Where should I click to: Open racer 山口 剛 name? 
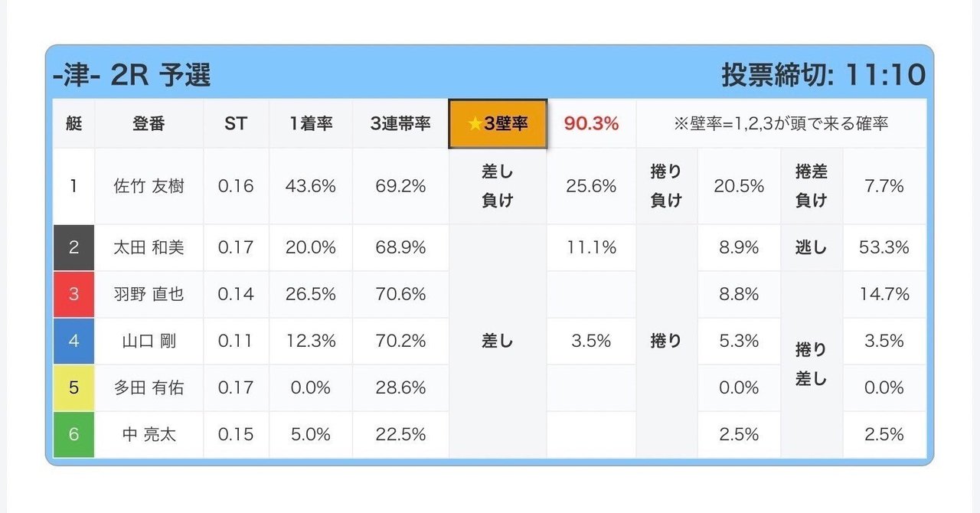(149, 341)
